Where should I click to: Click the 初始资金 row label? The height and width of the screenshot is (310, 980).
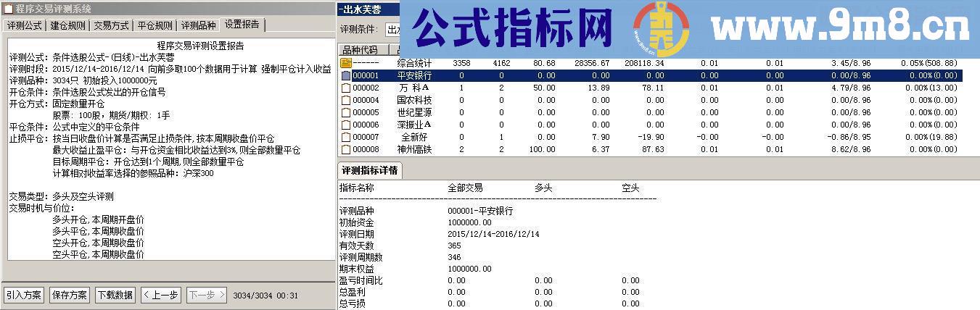point(356,222)
